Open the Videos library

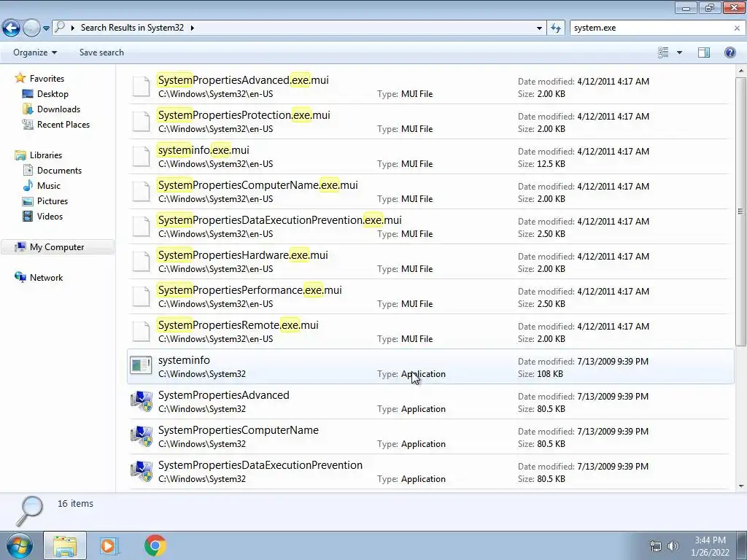(x=50, y=216)
